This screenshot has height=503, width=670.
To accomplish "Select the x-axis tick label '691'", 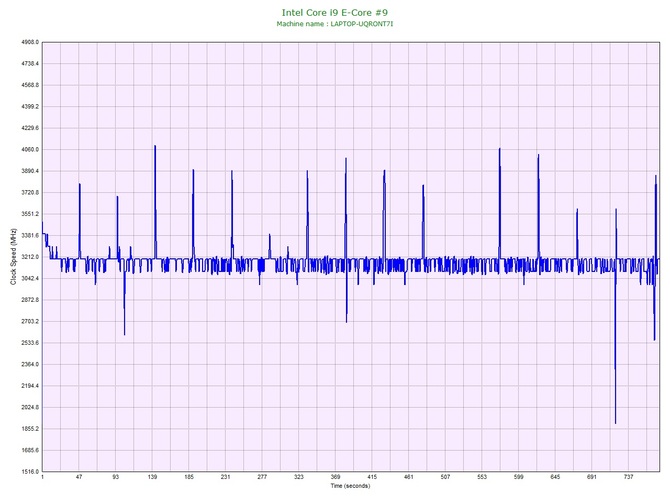I will (x=592, y=477).
